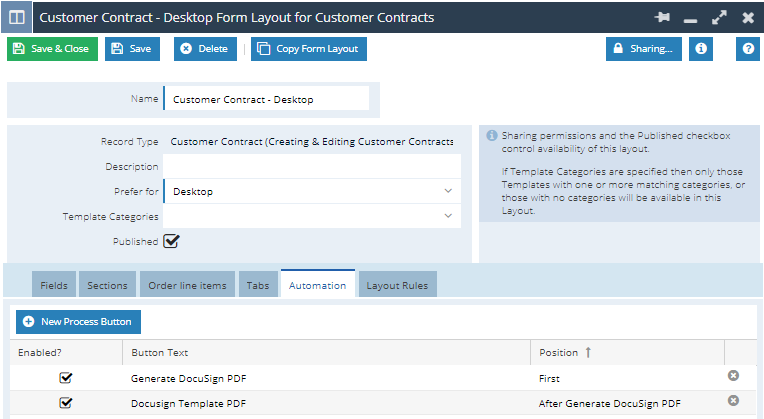The image size is (764, 419).
Task: Open the info icon button
Action: (x=701, y=48)
